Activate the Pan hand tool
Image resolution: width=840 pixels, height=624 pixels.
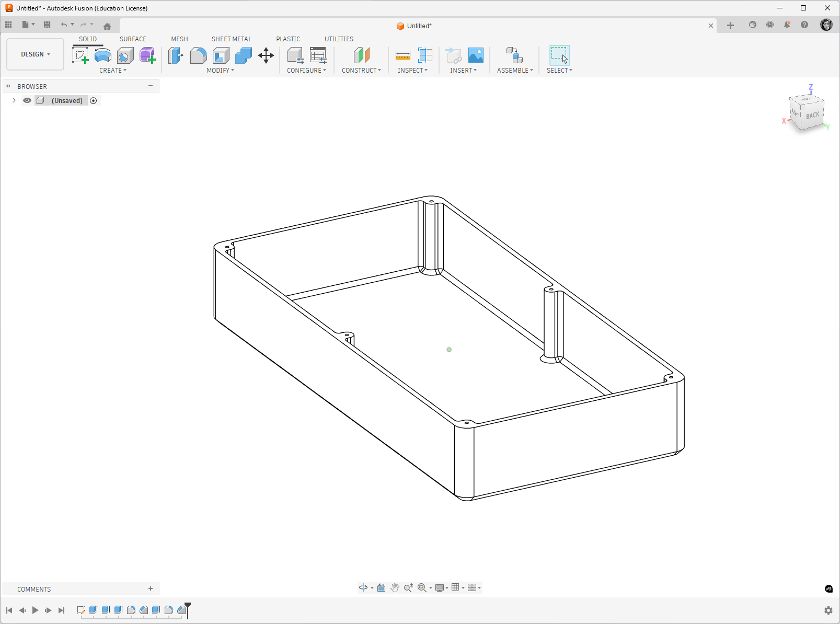click(395, 588)
